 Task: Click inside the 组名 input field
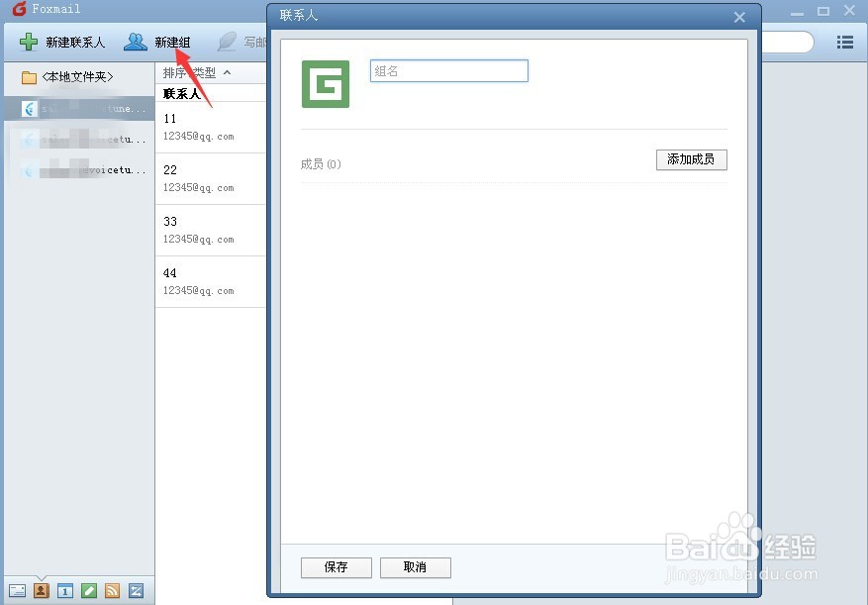coord(448,70)
